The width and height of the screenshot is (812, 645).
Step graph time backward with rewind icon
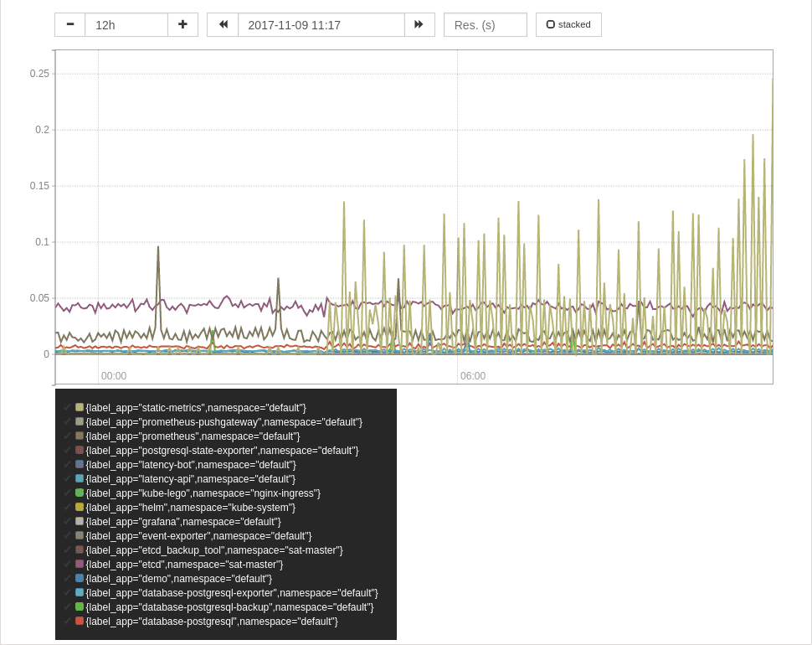pos(224,25)
